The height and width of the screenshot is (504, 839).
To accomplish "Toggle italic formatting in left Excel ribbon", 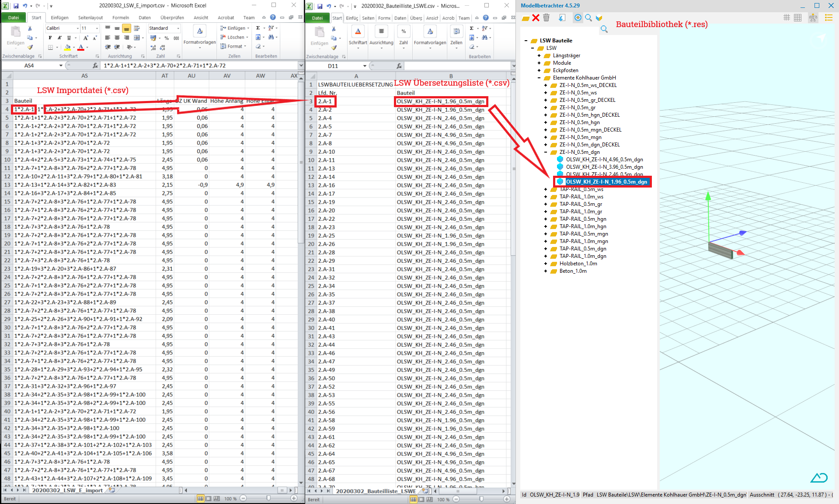I will (x=59, y=38).
